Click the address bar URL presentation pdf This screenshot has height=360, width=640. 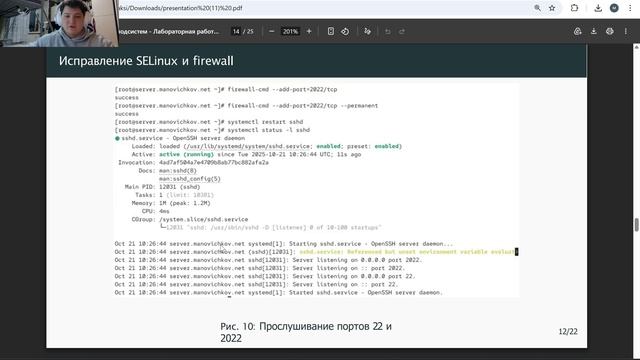click(x=180, y=8)
